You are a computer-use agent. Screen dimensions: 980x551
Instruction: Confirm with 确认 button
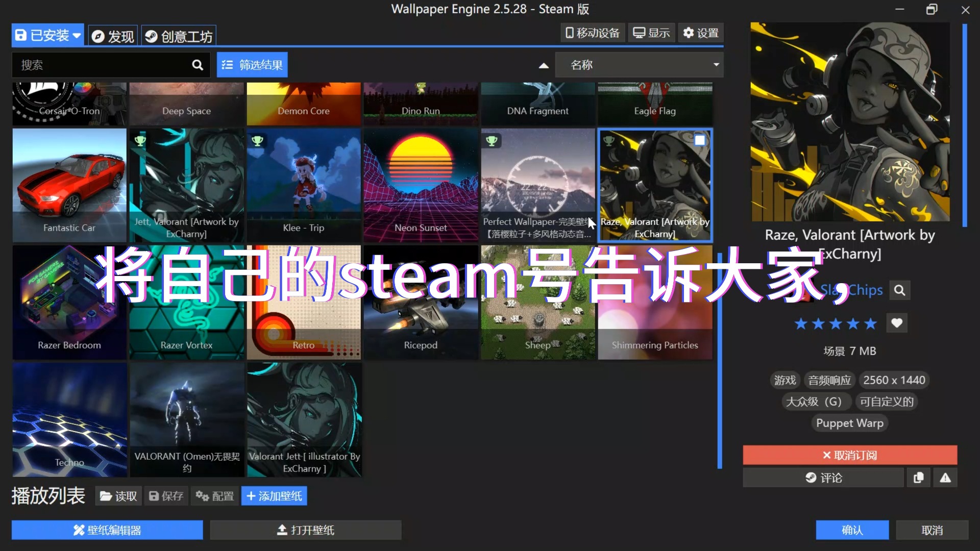tap(852, 530)
